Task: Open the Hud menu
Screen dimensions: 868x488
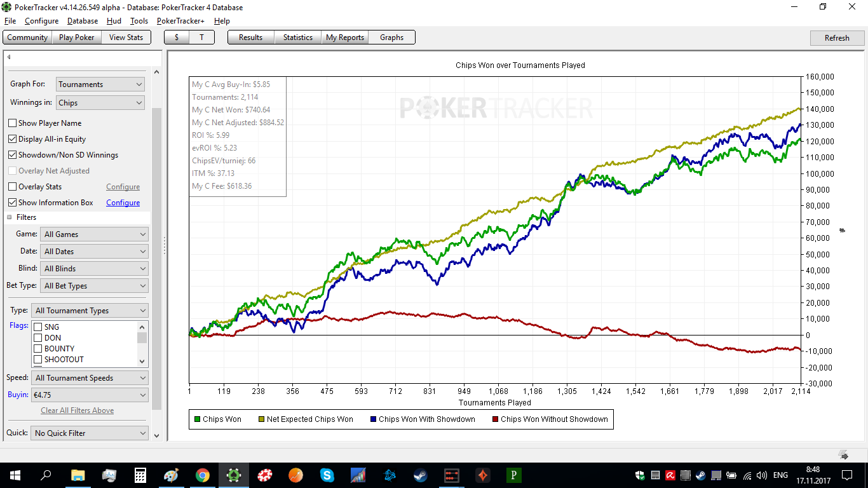Action: (114, 21)
